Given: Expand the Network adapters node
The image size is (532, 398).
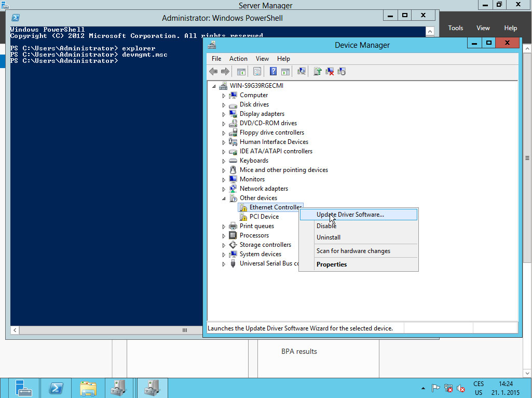Looking at the screenshot, I should tap(224, 189).
